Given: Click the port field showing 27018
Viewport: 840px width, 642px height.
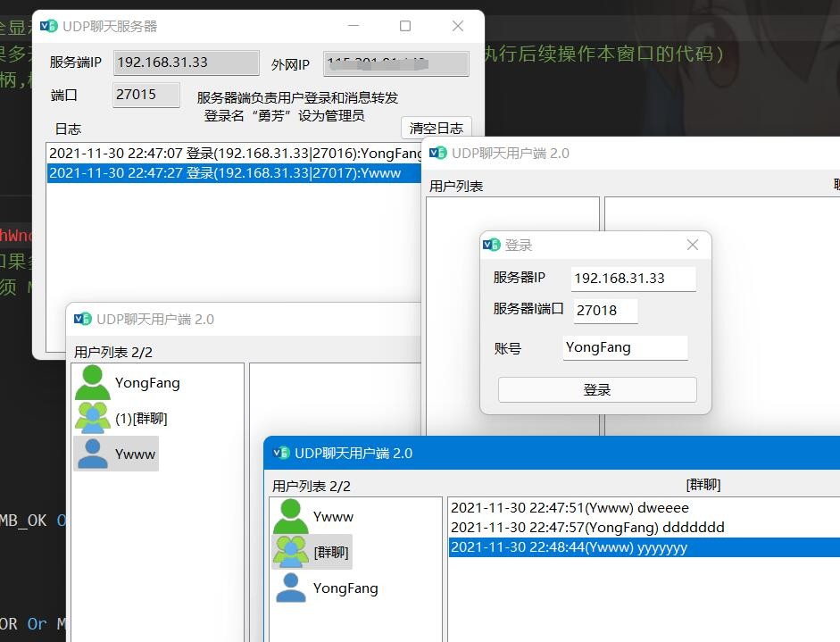Looking at the screenshot, I should click(605, 311).
